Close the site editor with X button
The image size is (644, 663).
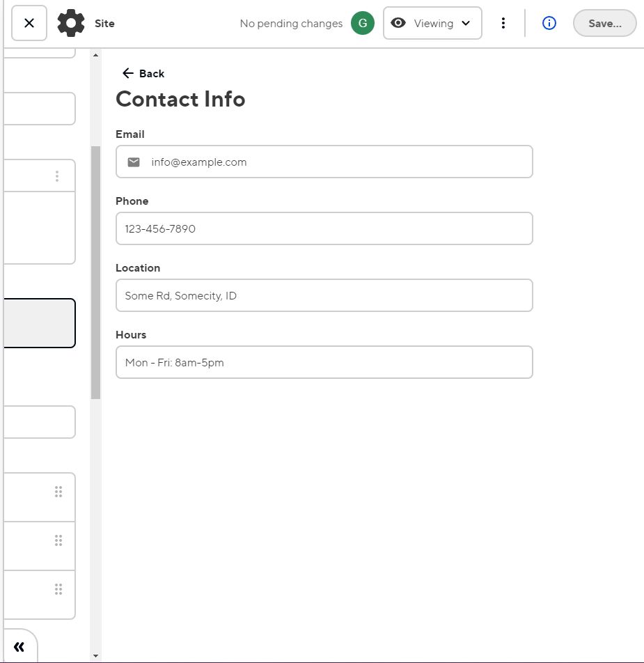29,23
